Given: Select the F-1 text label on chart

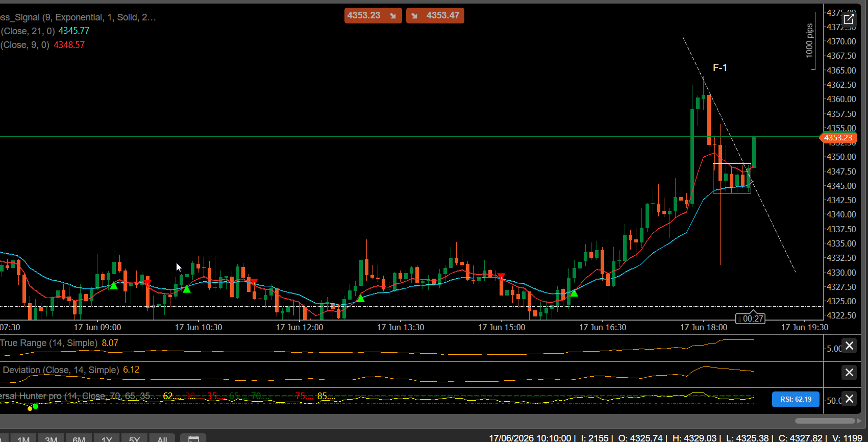Looking at the screenshot, I should point(720,67).
